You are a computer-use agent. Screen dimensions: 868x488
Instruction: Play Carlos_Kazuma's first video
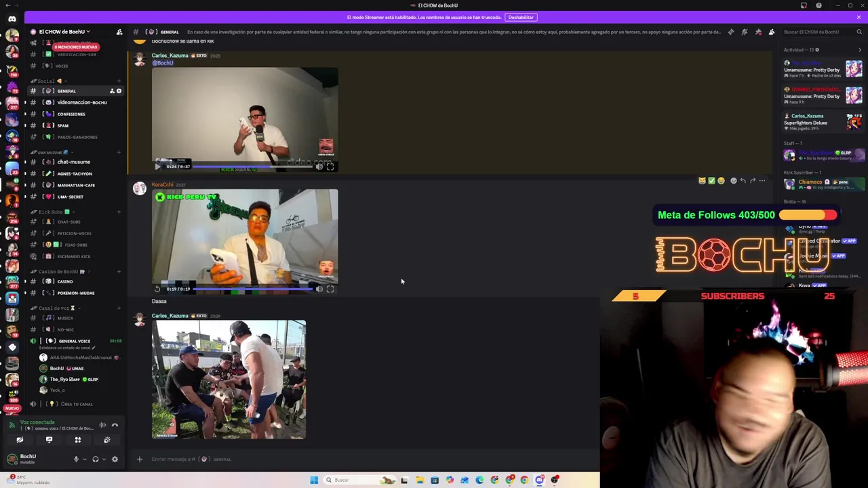pos(157,167)
